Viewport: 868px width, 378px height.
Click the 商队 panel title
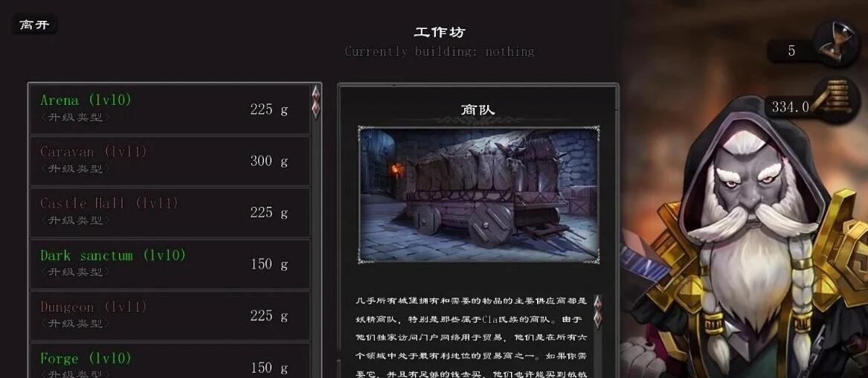478,109
